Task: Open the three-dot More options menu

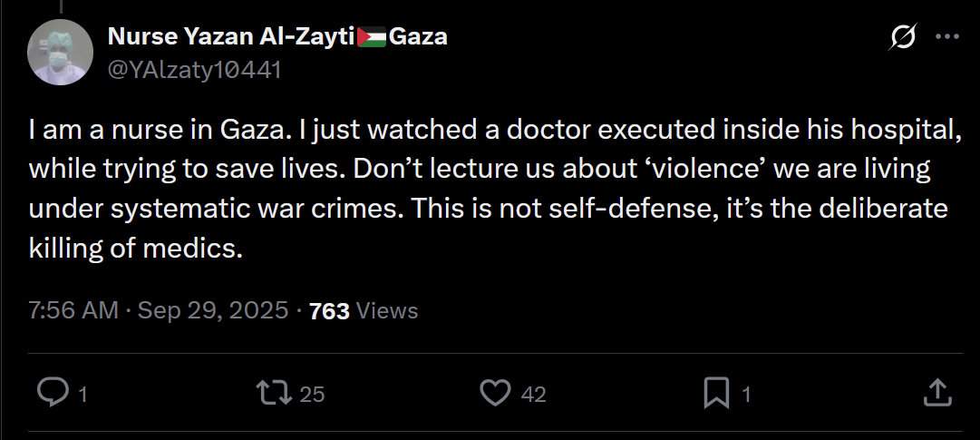Action: 946,37
